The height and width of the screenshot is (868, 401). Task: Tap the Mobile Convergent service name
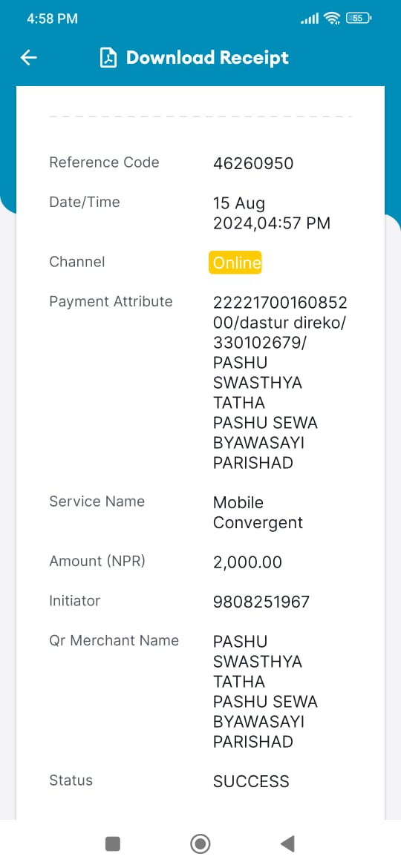pos(258,513)
